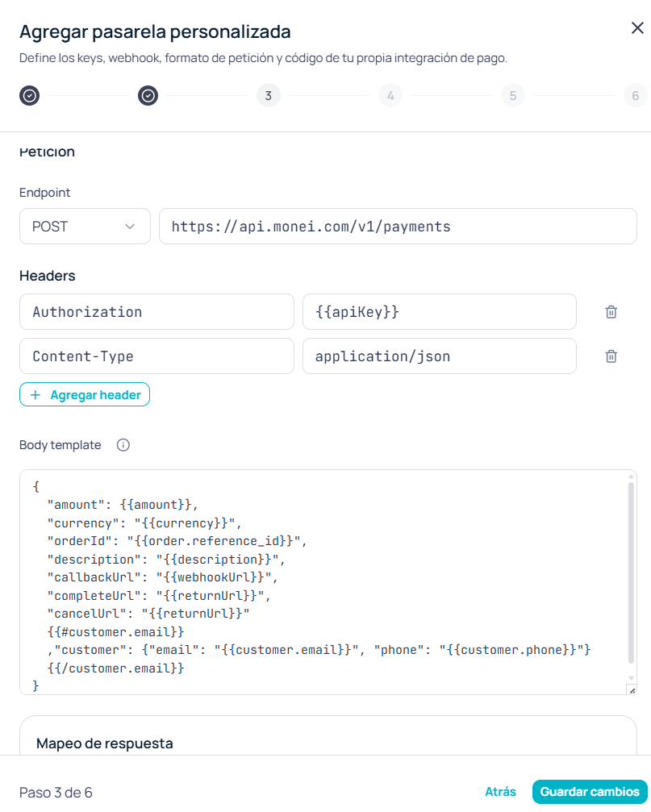Click scrollbar down arrow in body template

(632, 678)
